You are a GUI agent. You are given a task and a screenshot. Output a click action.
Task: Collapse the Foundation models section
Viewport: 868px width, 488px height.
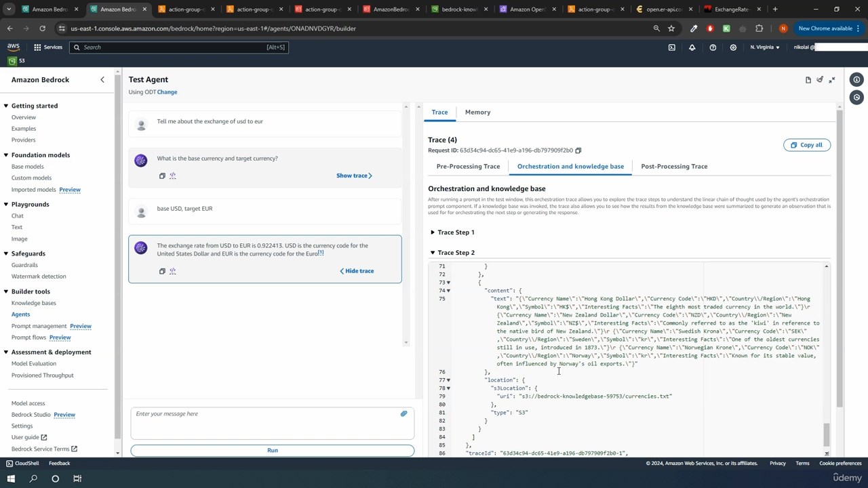coord(6,155)
